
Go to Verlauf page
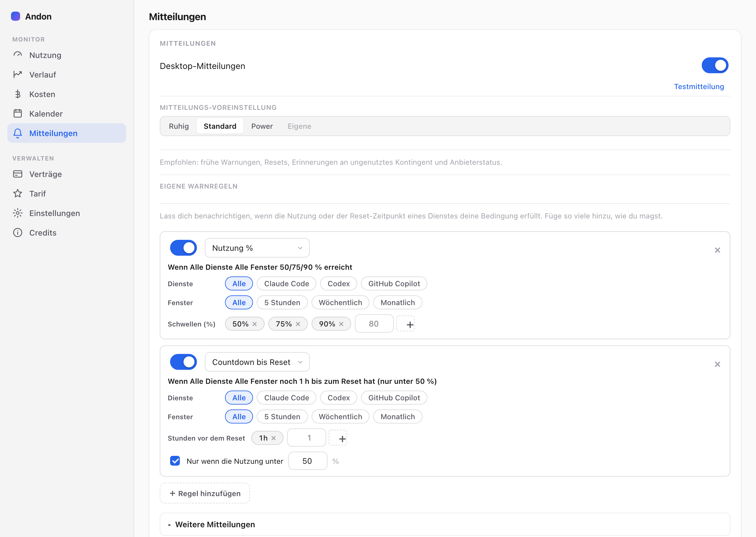coord(67,74)
